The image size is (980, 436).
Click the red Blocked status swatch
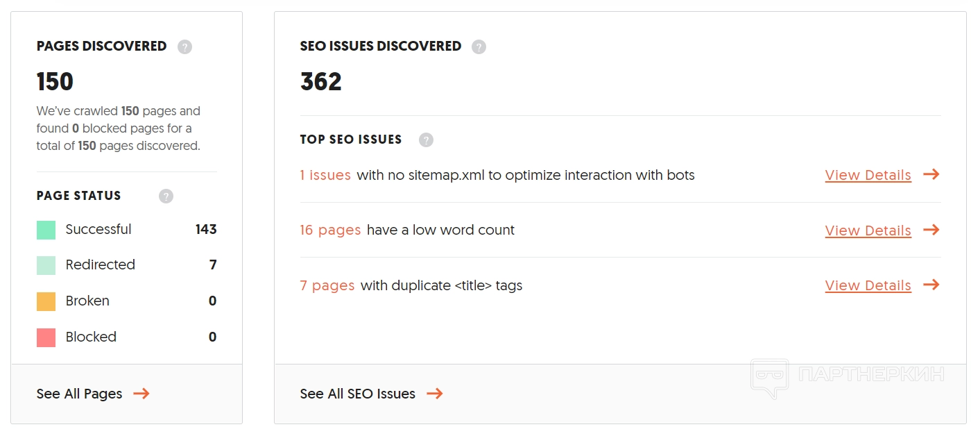46,337
